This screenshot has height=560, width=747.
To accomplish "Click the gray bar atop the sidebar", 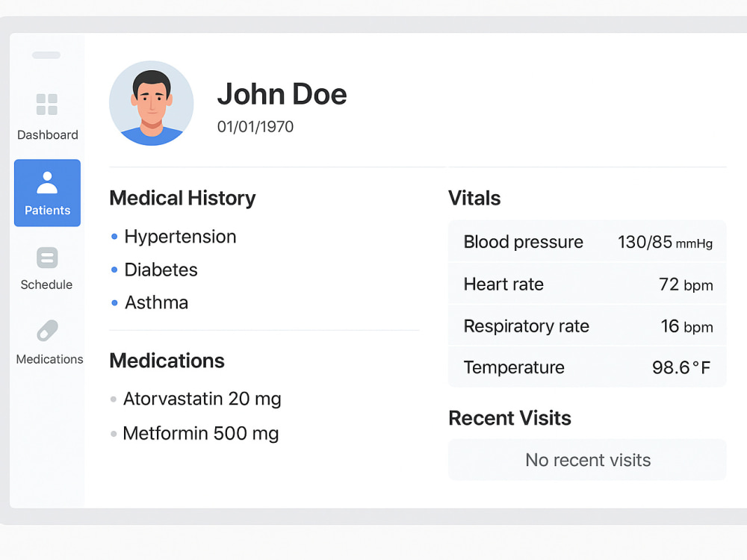I will 46,55.
